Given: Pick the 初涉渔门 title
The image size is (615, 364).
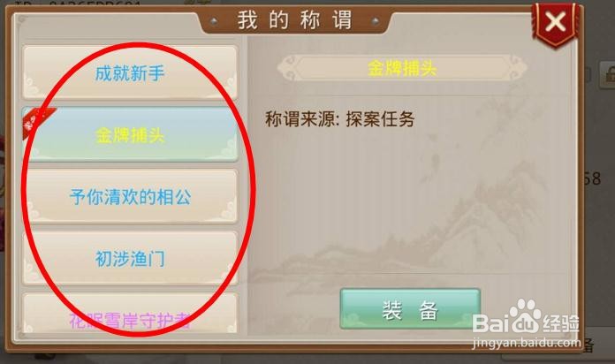Looking at the screenshot, I should (x=130, y=258).
